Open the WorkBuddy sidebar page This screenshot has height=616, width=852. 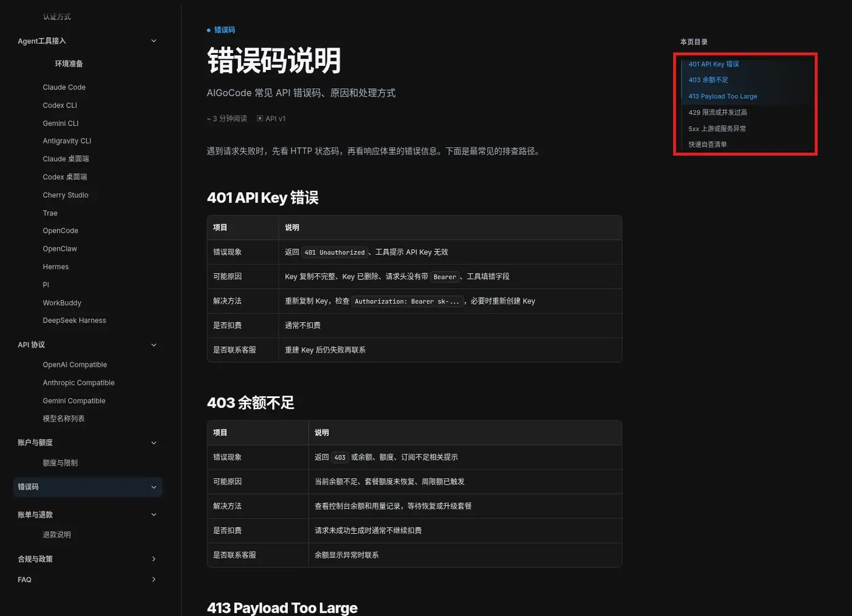61,303
